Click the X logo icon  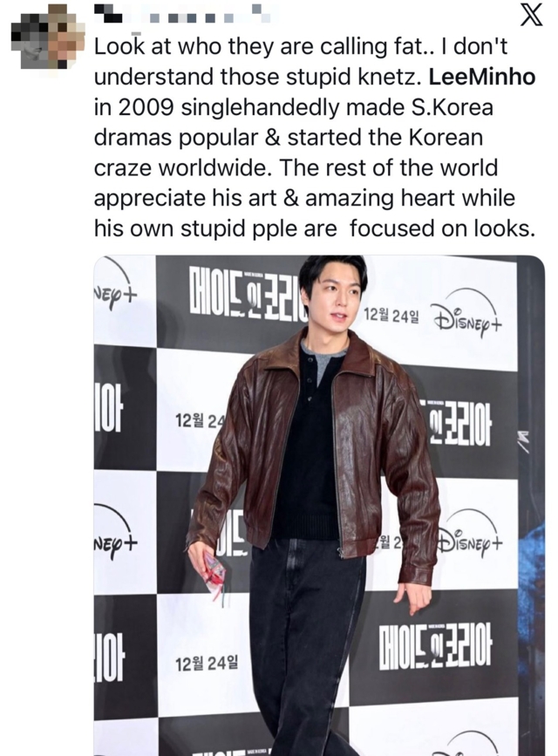(x=531, y=15)
